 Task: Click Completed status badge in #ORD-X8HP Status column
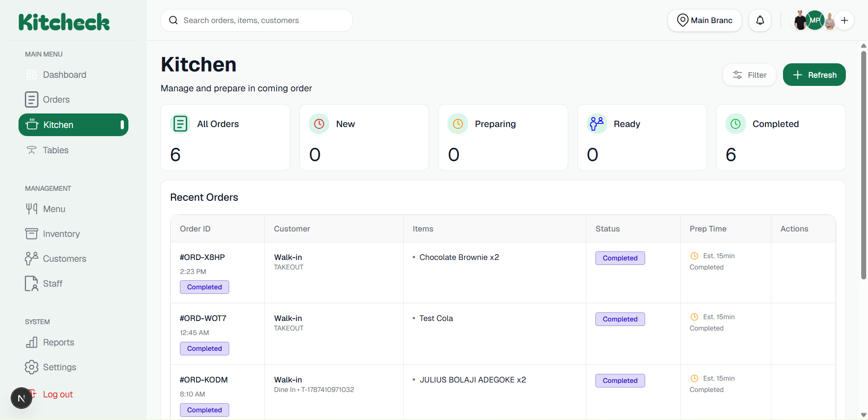(x=620, y=258)
